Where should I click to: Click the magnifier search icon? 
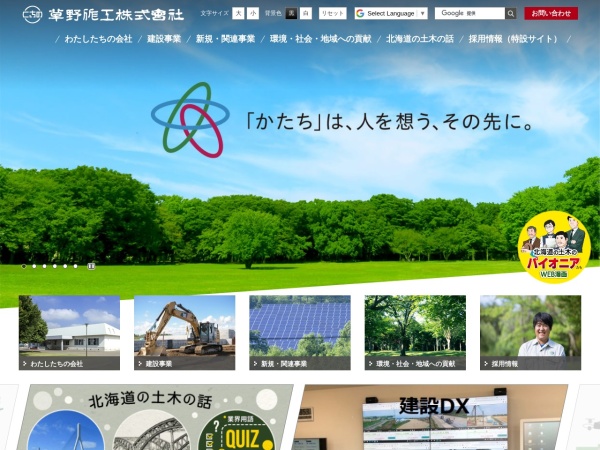[x=510, y=13]
